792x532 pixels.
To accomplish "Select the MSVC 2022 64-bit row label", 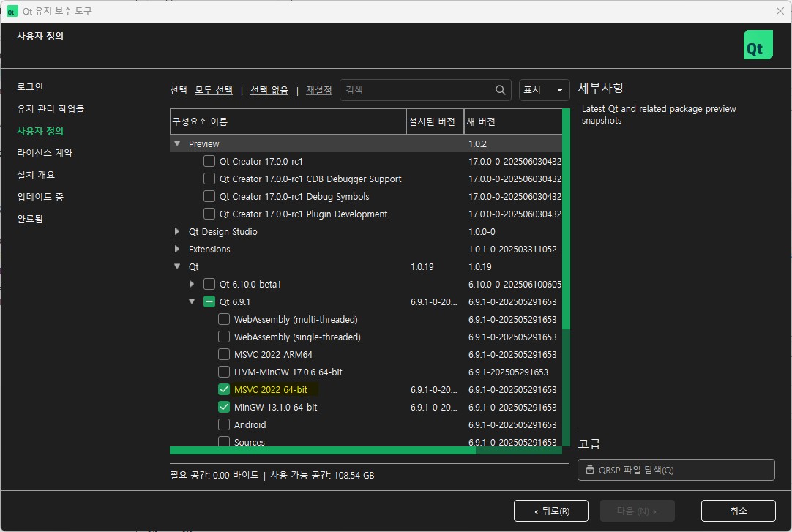I will point(271,389).
